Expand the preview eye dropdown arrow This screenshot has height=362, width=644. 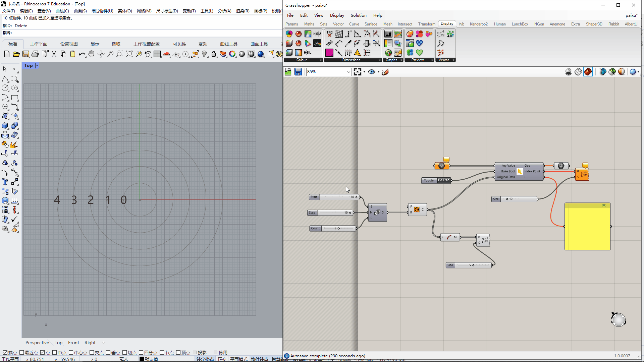point(378,72)
